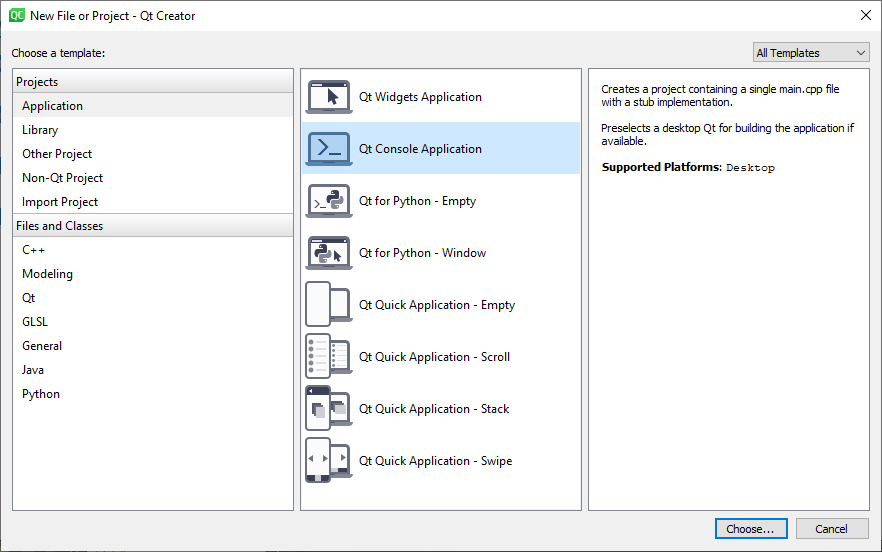This screenshot has height=552, width=882.
Task: Pick the Modeling category
Action: point(47,274)
